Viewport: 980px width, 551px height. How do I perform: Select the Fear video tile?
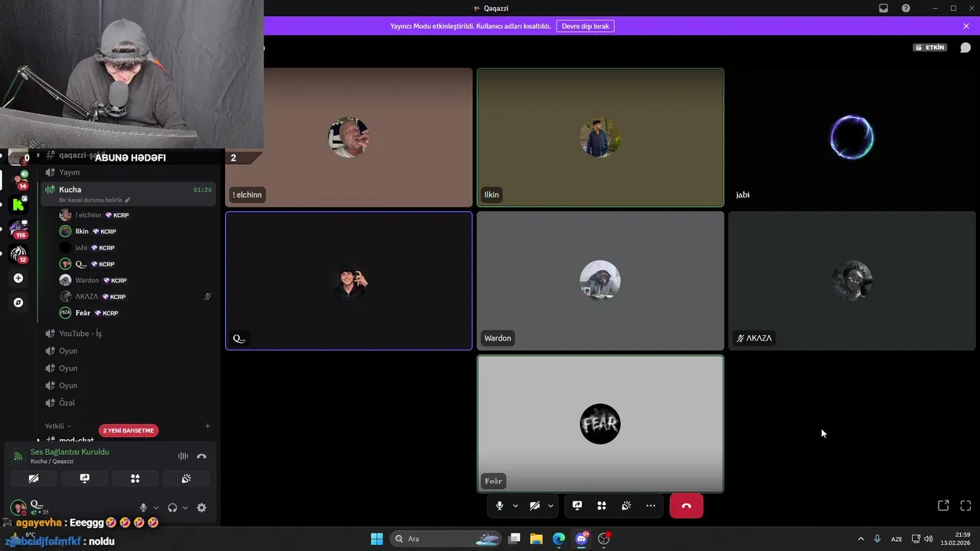point(600,424)
